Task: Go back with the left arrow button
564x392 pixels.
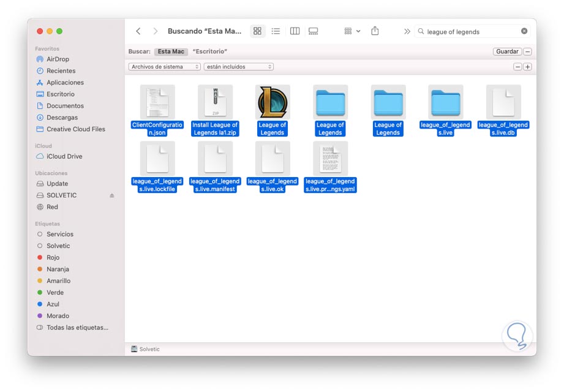Action: coord(138,31)
